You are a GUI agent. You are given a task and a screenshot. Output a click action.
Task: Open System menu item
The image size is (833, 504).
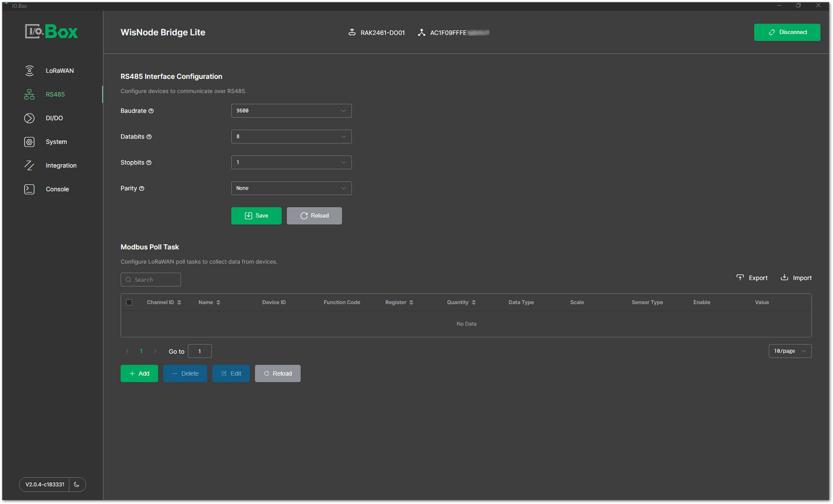coord(56,142)
